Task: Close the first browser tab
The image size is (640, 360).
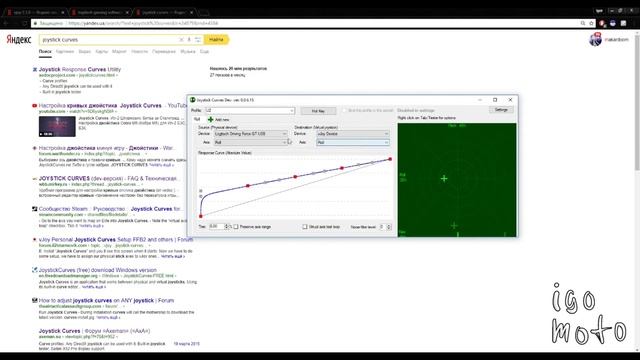Action: [62, 13]
